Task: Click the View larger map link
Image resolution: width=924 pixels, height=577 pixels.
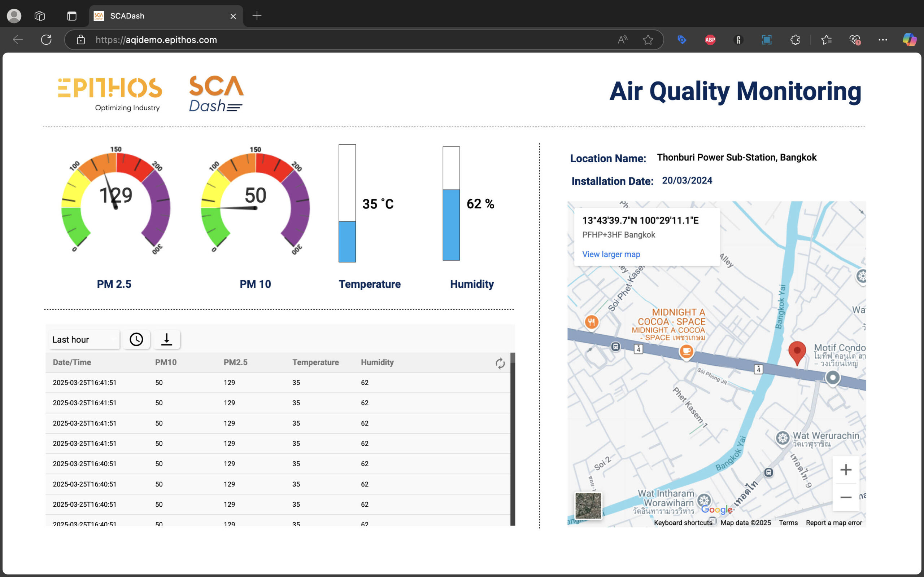Action: click(611, 254)
